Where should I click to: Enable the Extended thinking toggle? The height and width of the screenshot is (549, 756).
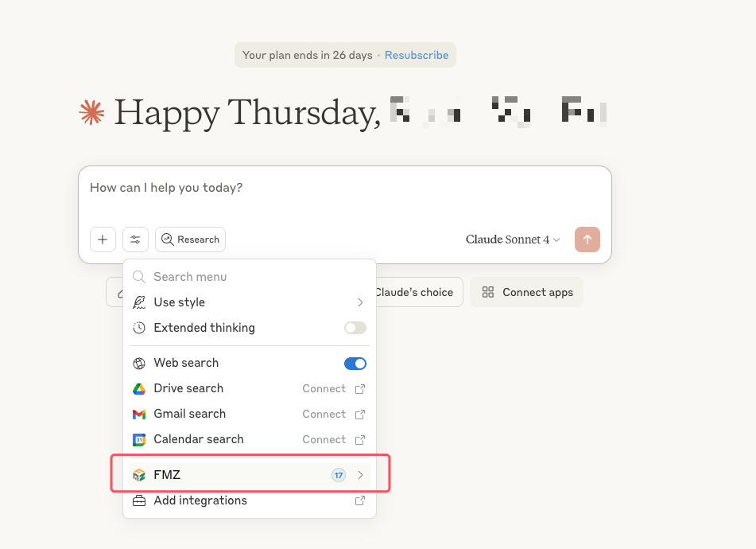pyautogui.click(x=355, y=328)
